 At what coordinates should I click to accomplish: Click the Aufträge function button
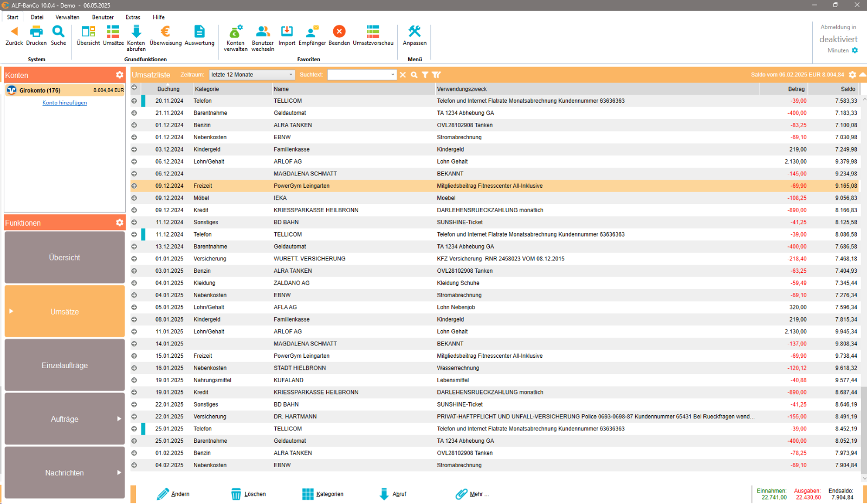coord(64,419)
